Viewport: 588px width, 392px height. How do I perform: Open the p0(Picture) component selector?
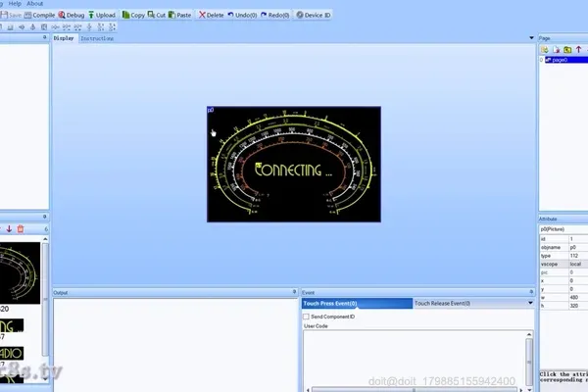[563, 229]
